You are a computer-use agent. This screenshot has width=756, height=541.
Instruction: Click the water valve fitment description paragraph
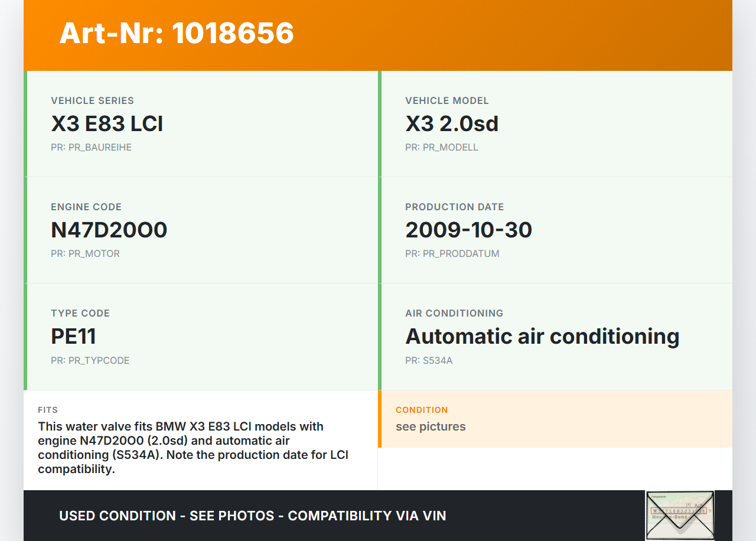tap(193, 448)
